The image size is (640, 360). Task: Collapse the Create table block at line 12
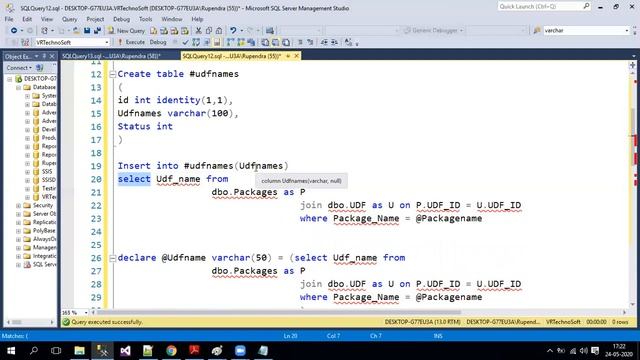tap(112, 74)
